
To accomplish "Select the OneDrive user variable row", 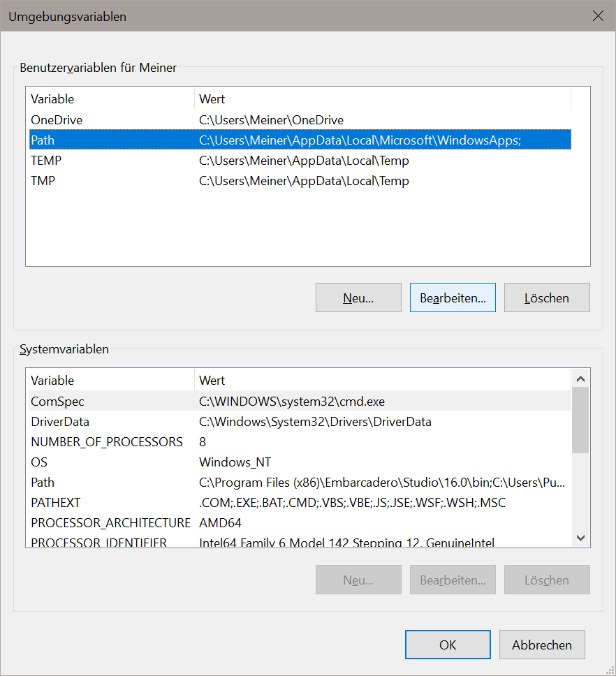I will point(56,120).
